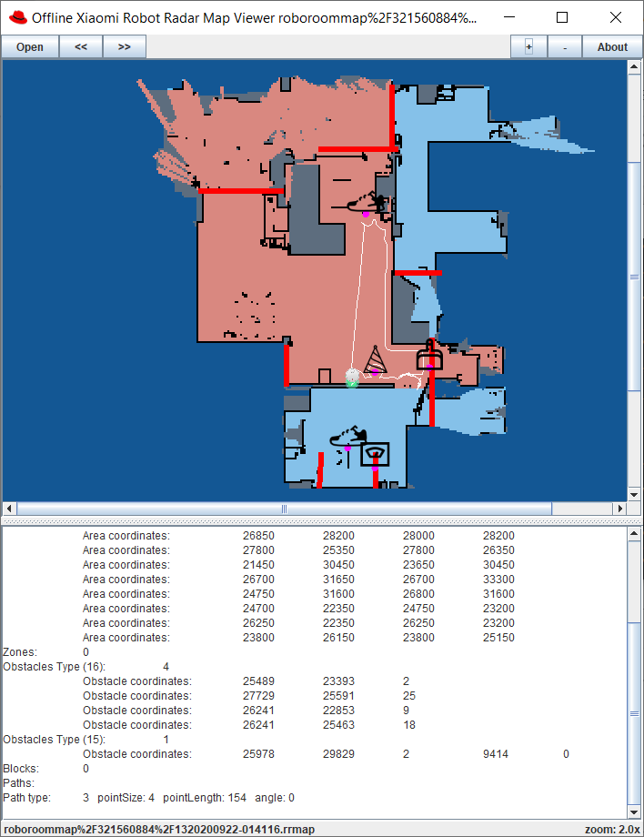This screenshot has height=837, width=644.
Task: Select the shoe obstacle icon in bottom room
Action: [x=347, y=438]
